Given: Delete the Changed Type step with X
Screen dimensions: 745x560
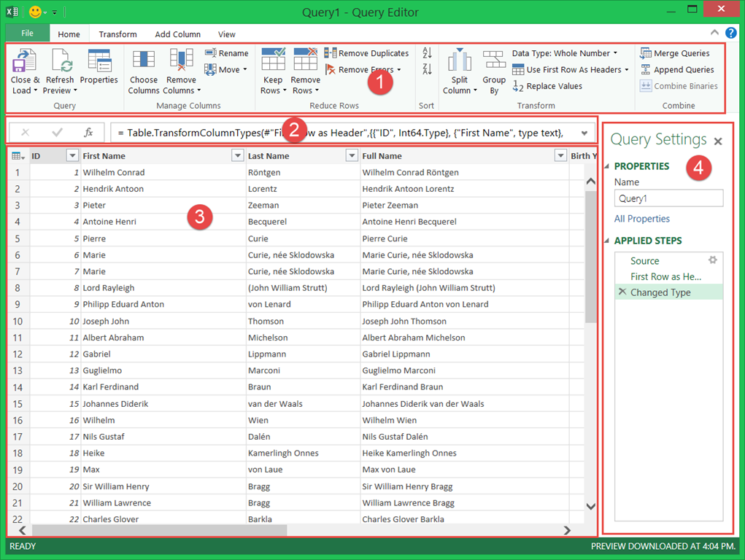Looking at the screenshot, I should pos(622,292).
